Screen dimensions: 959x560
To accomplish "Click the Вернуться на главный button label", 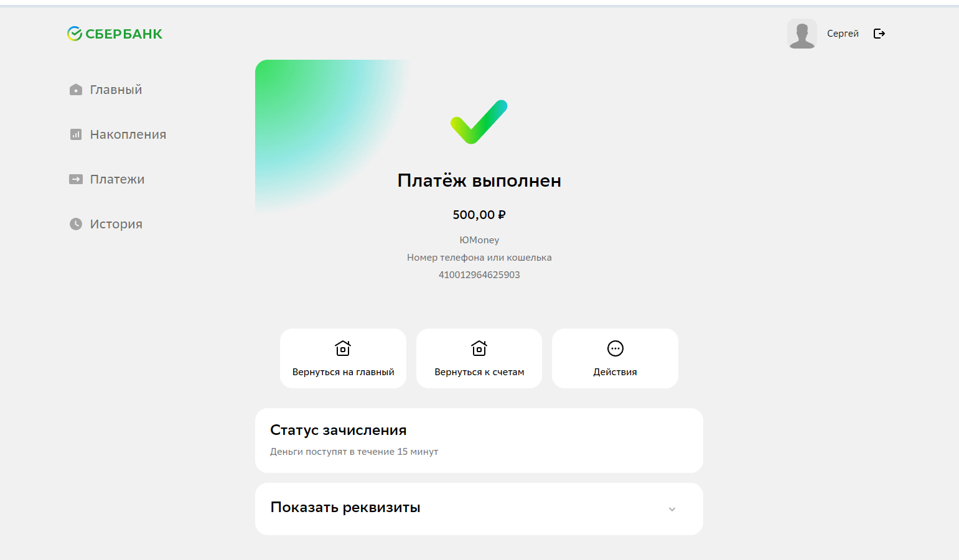I will click(344, 372).
